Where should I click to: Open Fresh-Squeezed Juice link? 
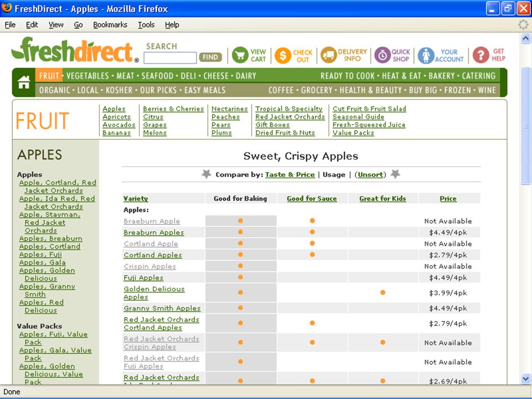point(369,125)
